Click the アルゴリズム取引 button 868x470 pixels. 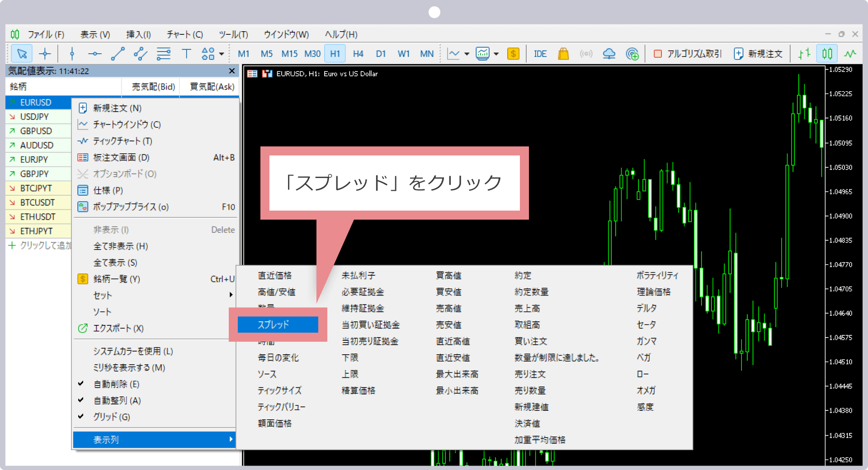[687, 53]
